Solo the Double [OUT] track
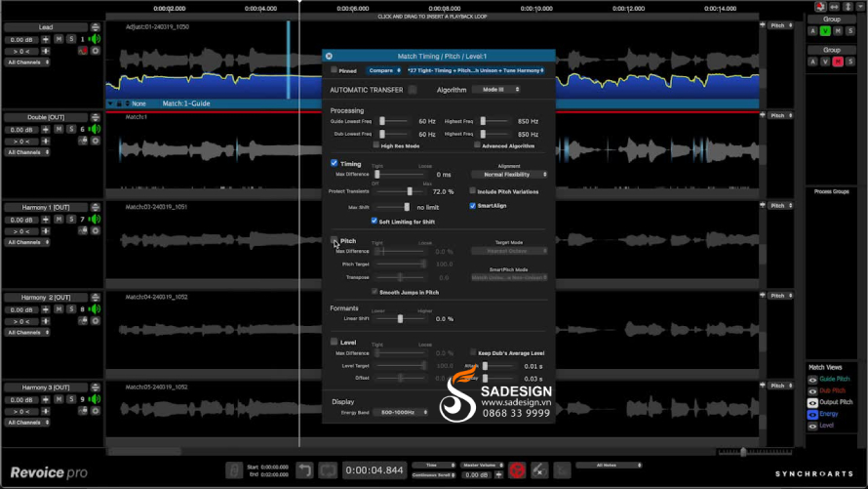The image size is (868, 489). click(71, 130)
